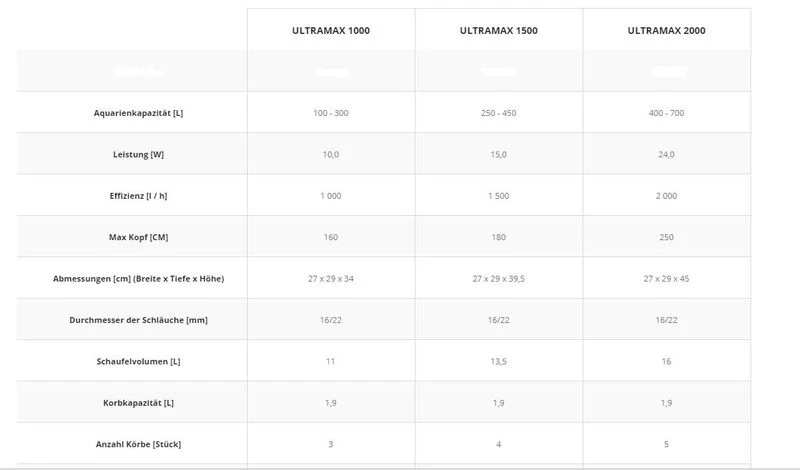800x470 pixels.
Task: Click the 250 - 450 capacity cell
Action: coord(498,113)
